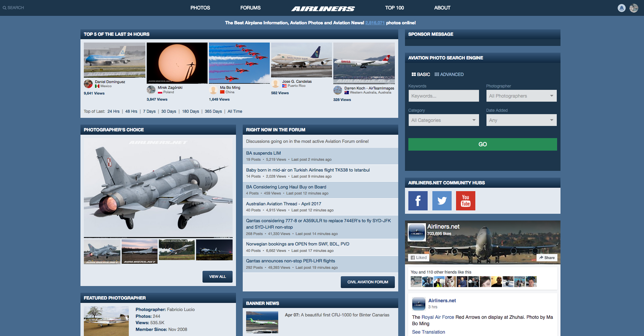Click the search magnifier icon
Screen dimensions: 644x336
[4, 8]
